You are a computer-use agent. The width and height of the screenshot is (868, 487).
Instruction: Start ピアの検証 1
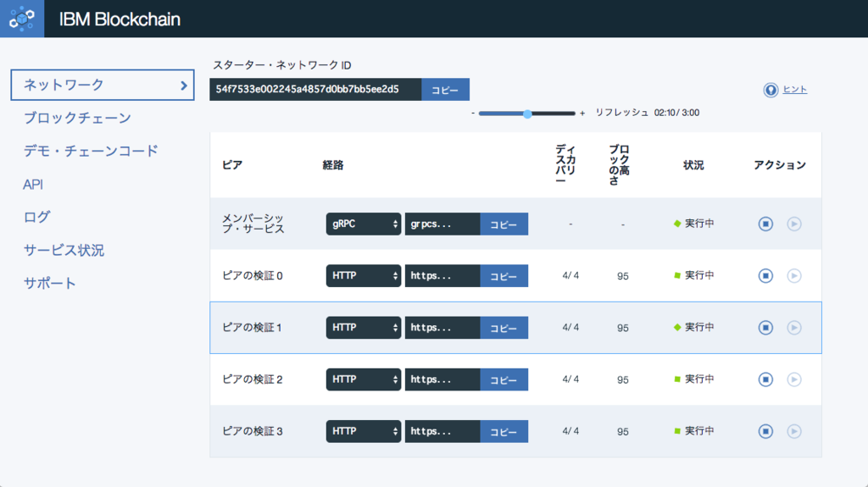tap(793, 328)
